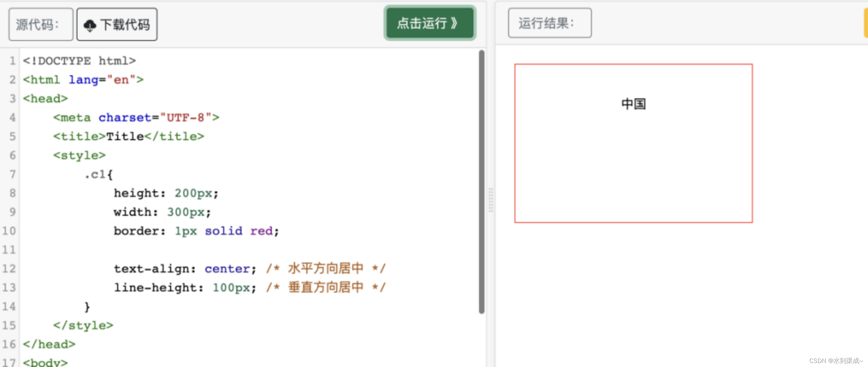The height and width of the screenshot is (367, 868).
Task: Click the <style> opening tag
Action: (x=79, y=156)
